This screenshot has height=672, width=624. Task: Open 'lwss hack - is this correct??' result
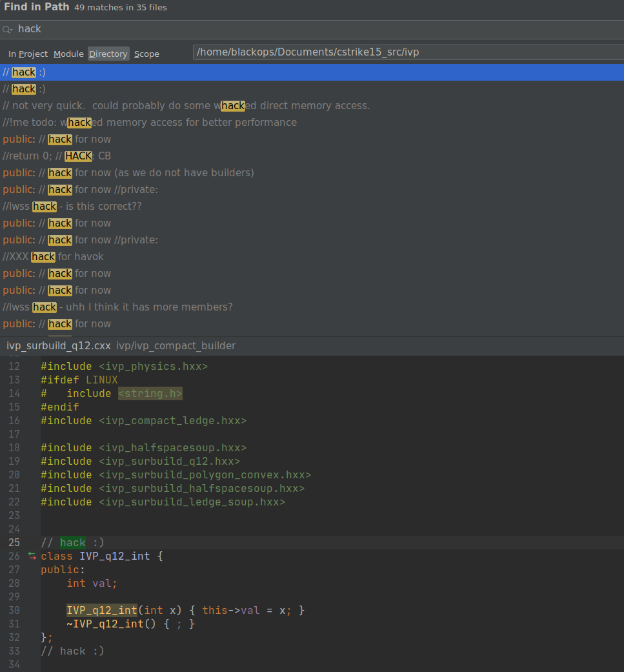point(72,207)
